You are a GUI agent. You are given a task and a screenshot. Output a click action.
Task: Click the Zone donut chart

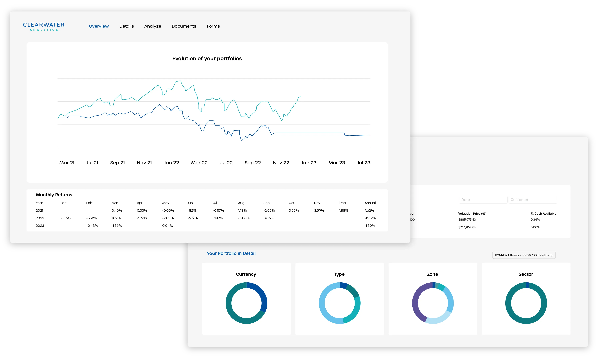coord(433,303)
